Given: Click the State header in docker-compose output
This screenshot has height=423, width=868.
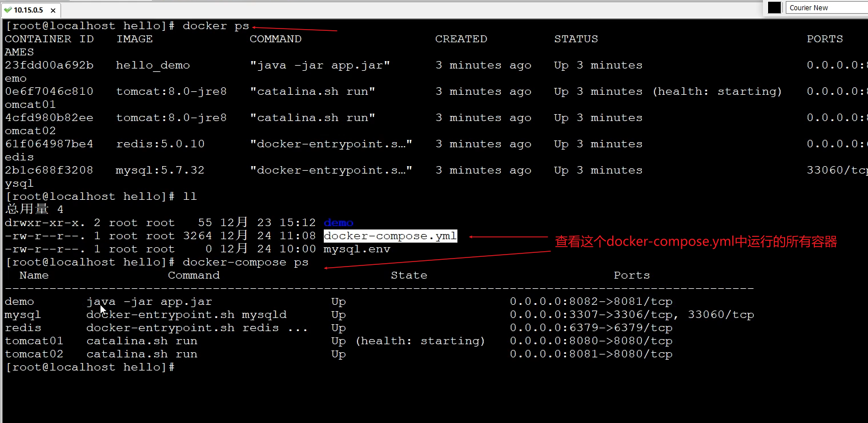Looking at the screenshot, I should pos(409,275).
